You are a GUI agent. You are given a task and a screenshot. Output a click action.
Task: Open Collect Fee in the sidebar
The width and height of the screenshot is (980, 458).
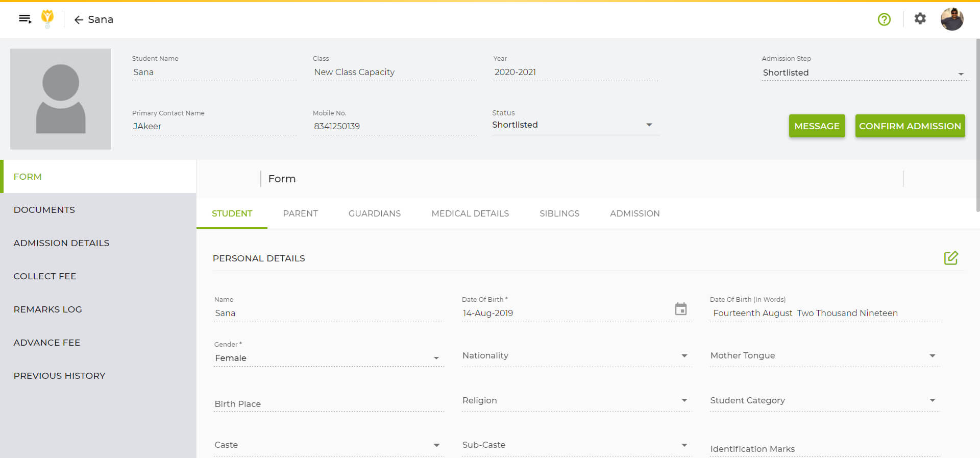pyautogui.click(x=45, y=276)
